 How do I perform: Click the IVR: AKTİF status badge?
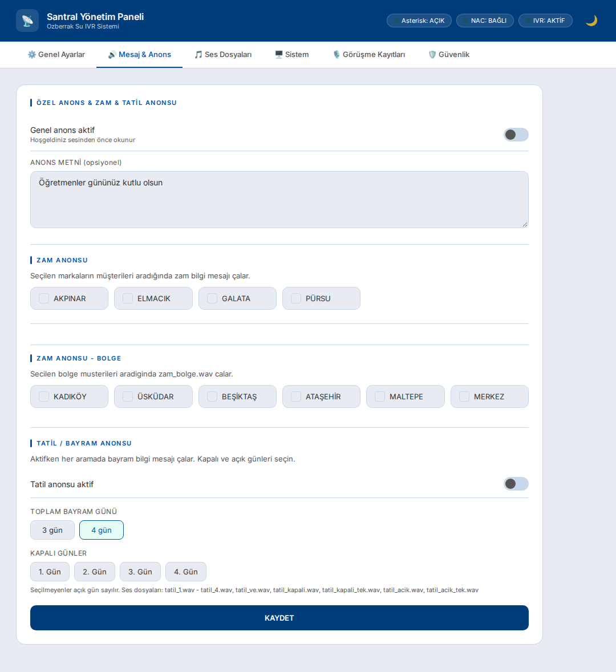(545, 21)
